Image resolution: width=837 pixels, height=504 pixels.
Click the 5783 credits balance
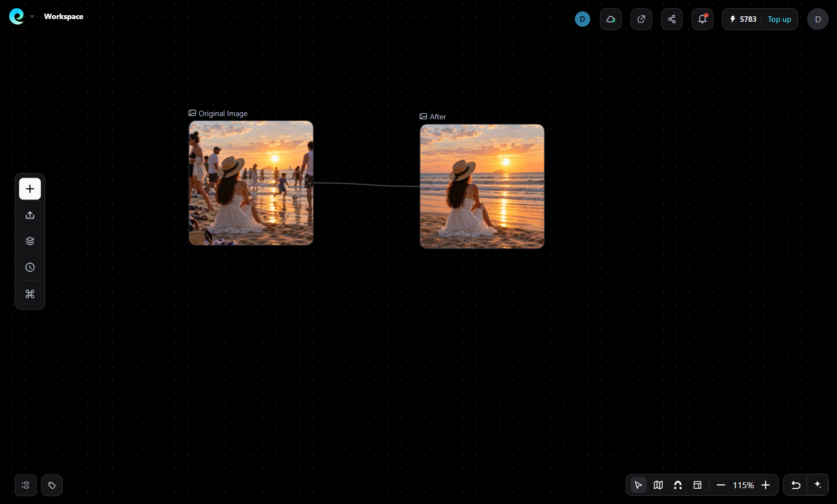pyautogui.click(x=743, y=19)
